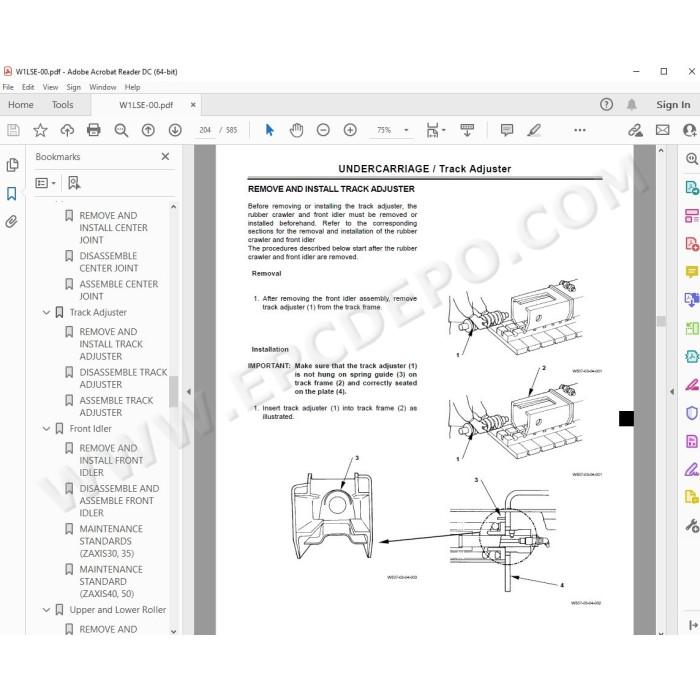Open REMOVE AND INSTALL CENTER JOINT bookmark

tap(113, 228)
